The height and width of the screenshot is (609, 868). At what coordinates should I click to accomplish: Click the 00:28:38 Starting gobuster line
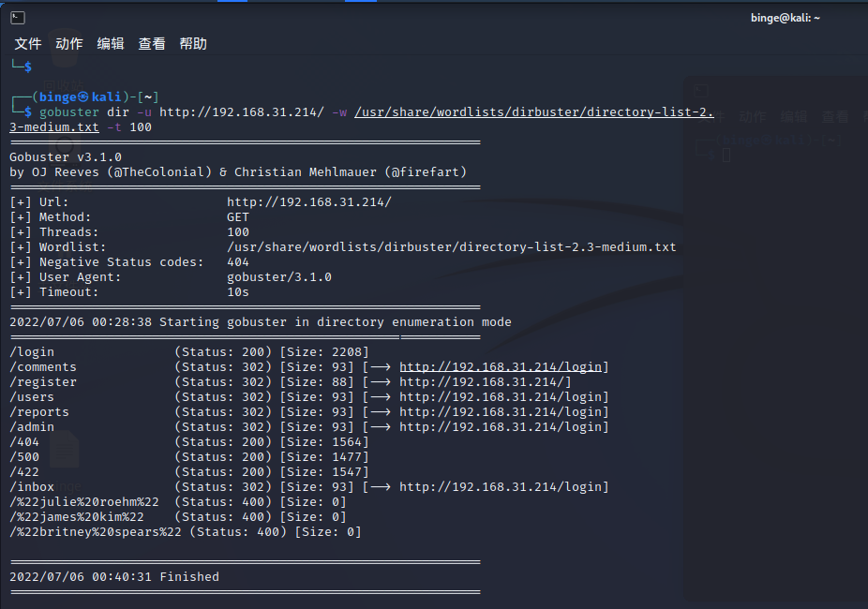coord(261,322)
